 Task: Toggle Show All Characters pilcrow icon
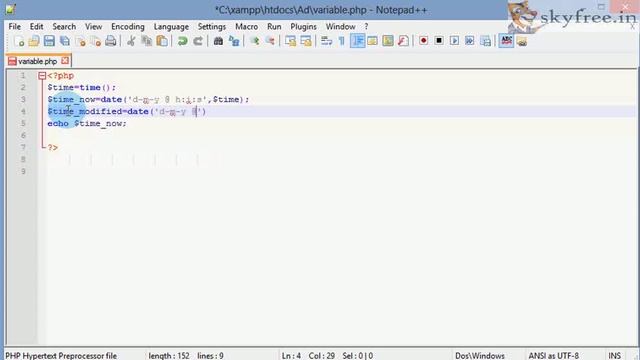(x=342, y=41)
